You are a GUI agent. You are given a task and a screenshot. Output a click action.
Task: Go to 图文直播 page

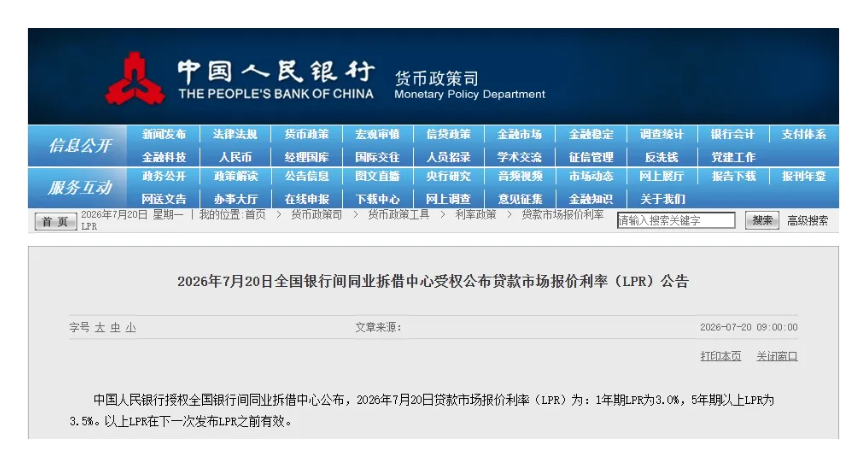point(377,176)
